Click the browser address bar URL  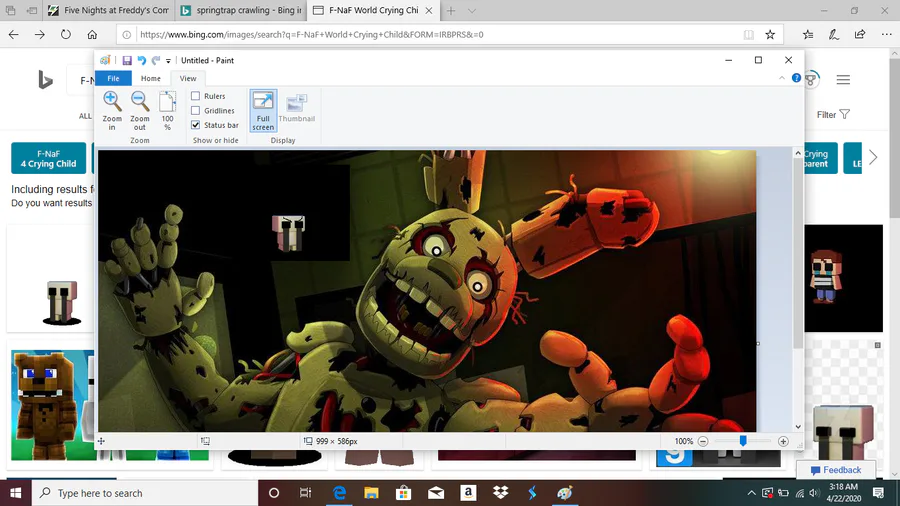(x=312, y=34)
